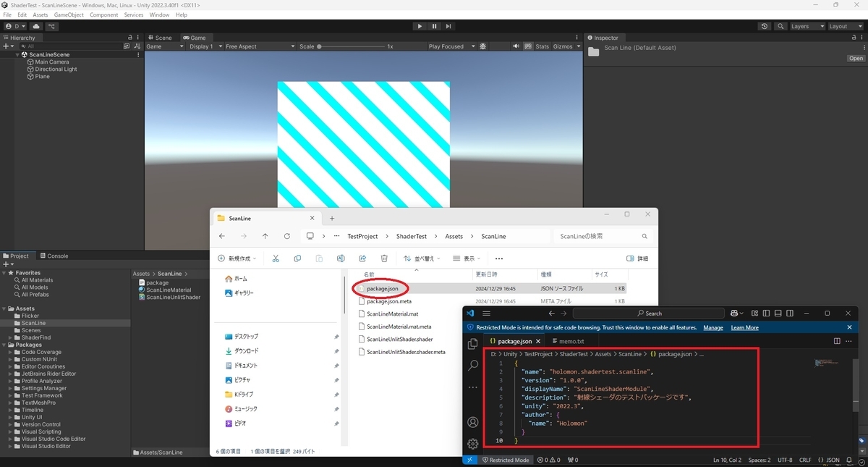Click the Unity Cloud Services icon
The height and width of the screenshot is (467, 868).
point(35,25)
